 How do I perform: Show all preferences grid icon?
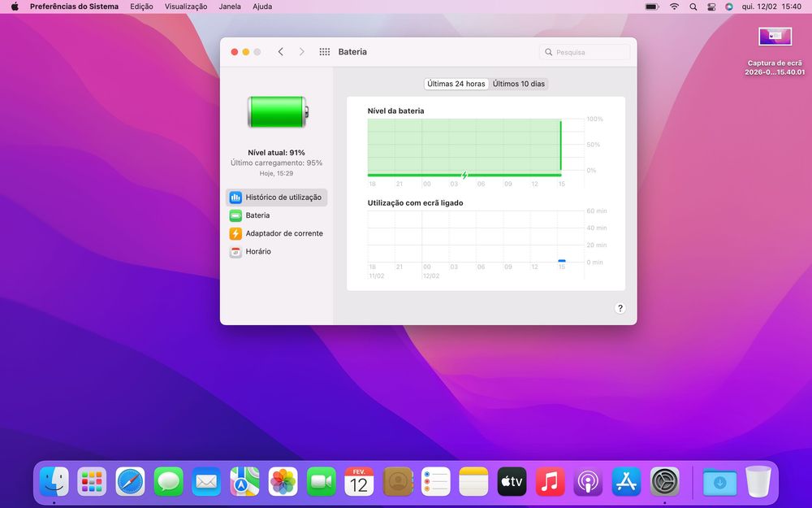[325, 52]
